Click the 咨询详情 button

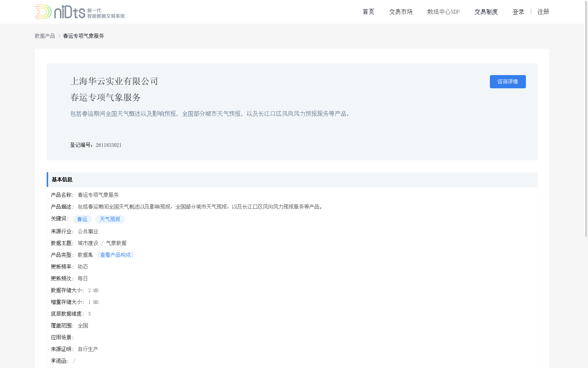click(x=508, y=81)
